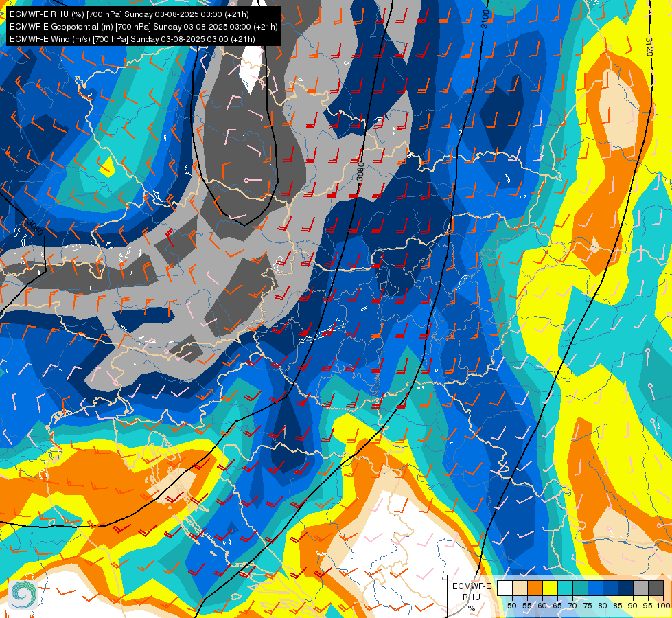This screenshot has width=672, height=618.
Task: Select the white legend swatch below 50
Action: [x=505, y=588]
